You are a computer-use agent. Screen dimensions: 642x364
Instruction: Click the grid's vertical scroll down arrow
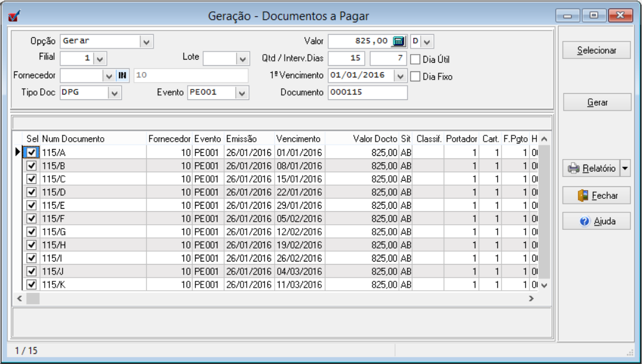[x=544, y=285]
